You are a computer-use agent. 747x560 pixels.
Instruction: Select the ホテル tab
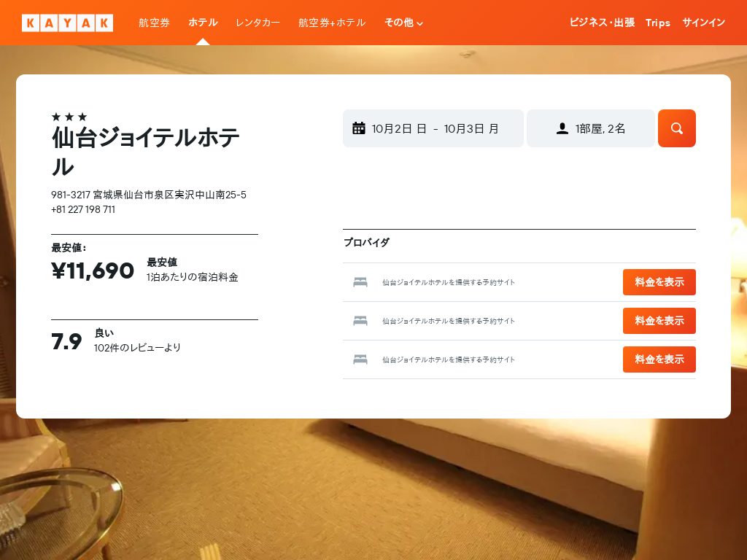click(203, 23)
